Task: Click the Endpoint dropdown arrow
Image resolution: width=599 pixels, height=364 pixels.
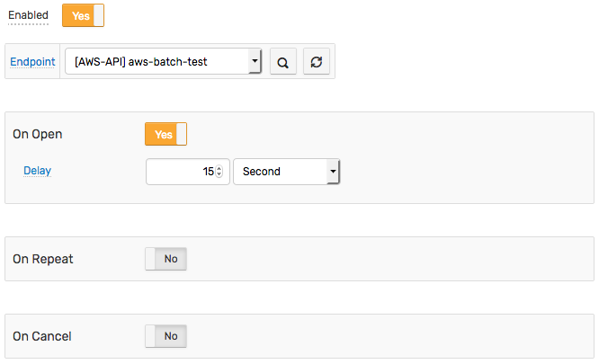Action: [x=255, y=61]
